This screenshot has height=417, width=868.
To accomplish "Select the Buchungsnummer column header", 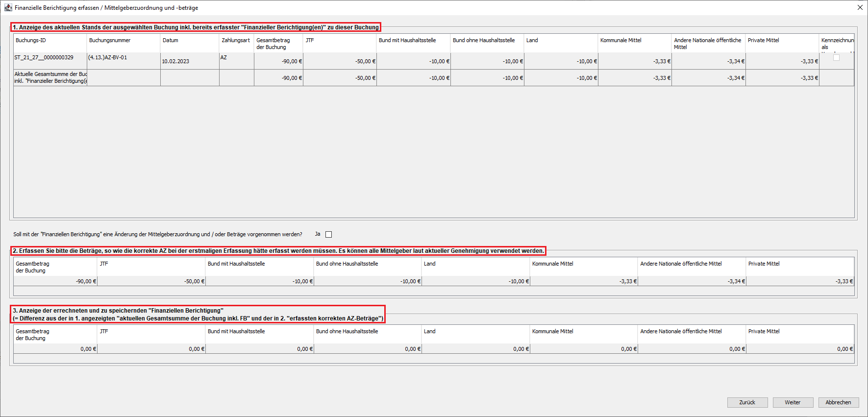I will (x=124, y=43).
